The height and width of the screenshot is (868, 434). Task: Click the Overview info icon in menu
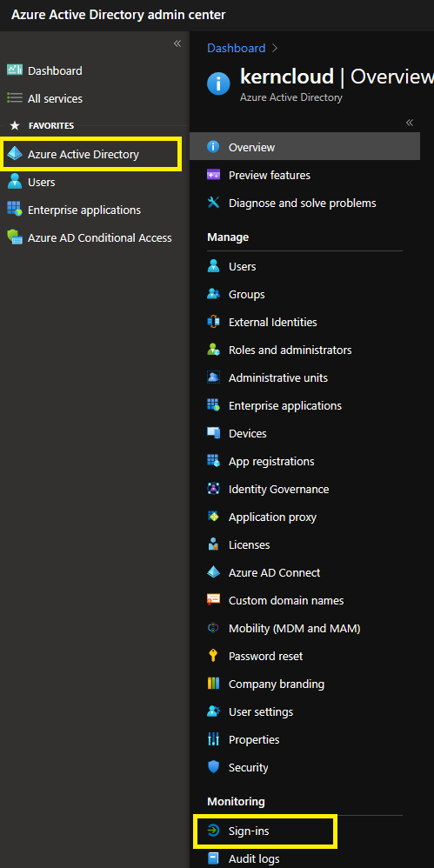(x=213, y=147)
